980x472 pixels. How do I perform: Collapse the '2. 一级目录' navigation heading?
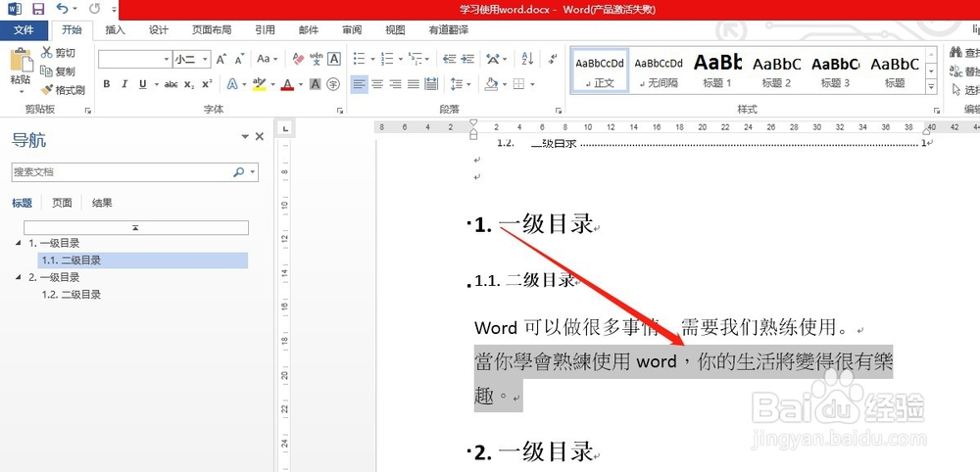click(x=18, y=278)
